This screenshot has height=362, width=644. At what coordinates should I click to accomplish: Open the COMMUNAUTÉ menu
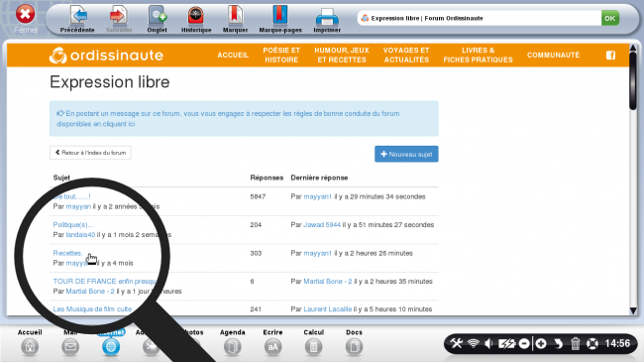[x=553, y=56]
